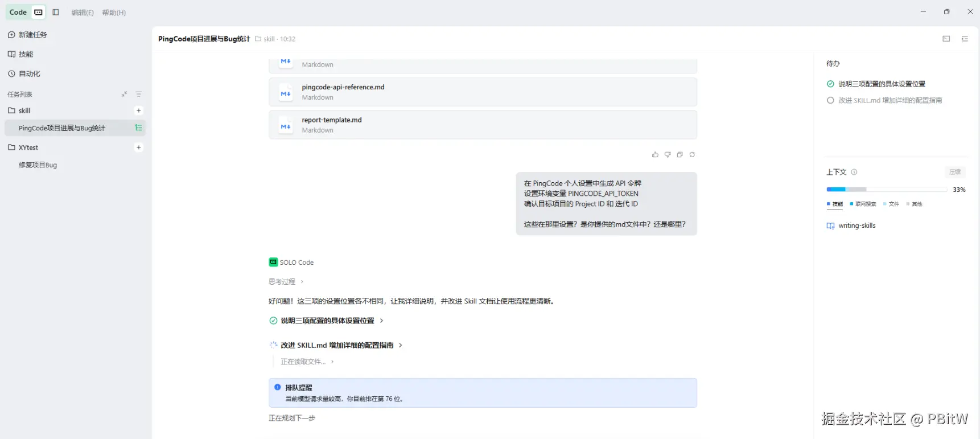Open the 修复项目Bug task
Screen dimensions: 980x439
point(38,165)
